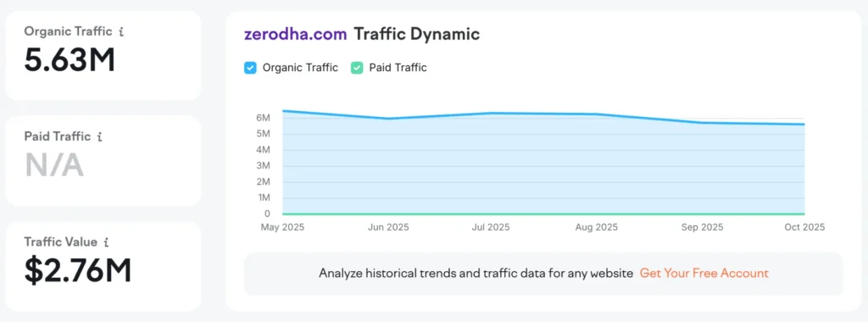Open the Get Your Free Account link
Screen dimensions: 868x322
coord(704,274)
